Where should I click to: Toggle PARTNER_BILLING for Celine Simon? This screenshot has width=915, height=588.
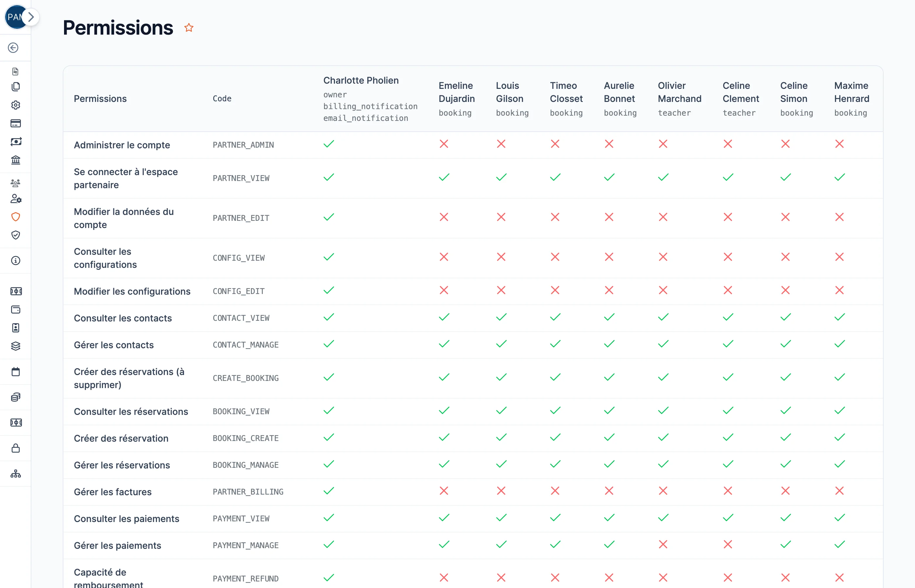click(x=786, y=491)
